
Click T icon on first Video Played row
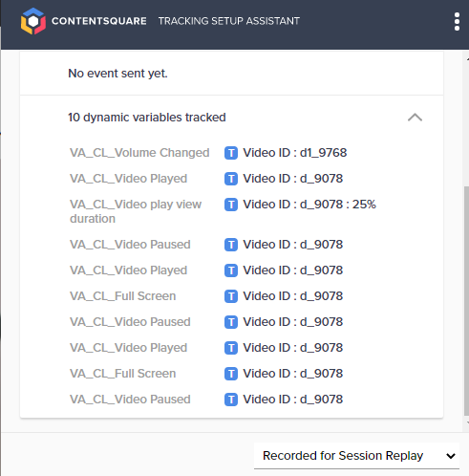[231, 179]
